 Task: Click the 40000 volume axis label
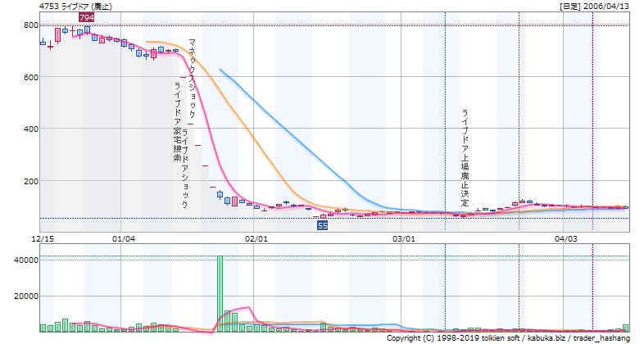[26, 260]
